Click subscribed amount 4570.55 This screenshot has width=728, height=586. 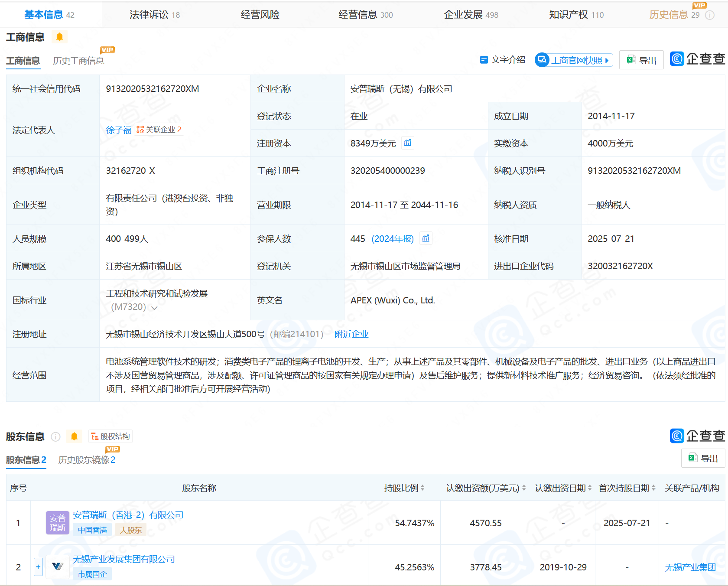[486, 523]
